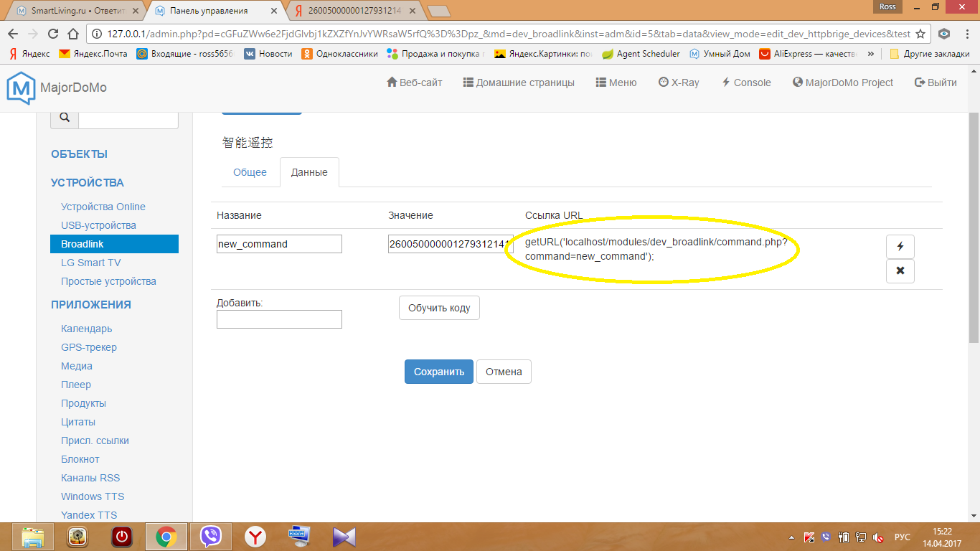The image size is (980, 551).
Task: Run new_command with the lightning bolt button
Action: click(x=900, y=246)
